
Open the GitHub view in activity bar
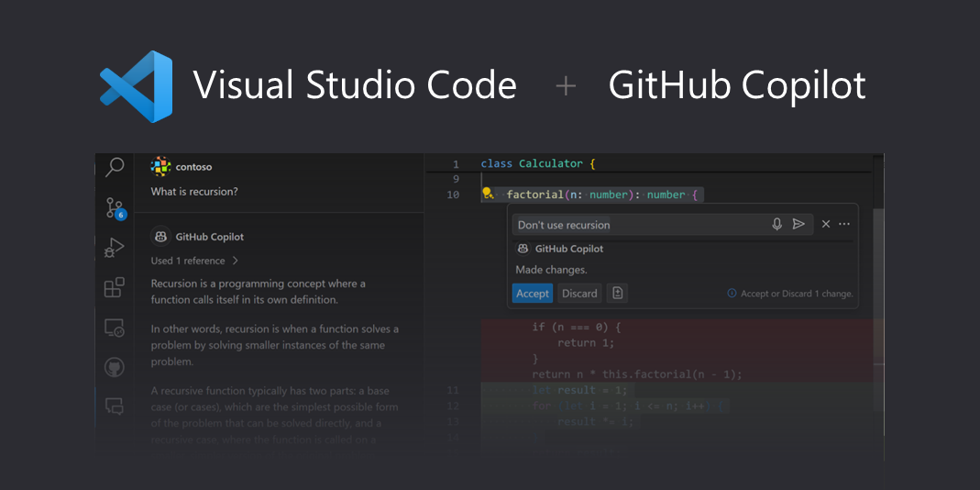tap(115, 367)
